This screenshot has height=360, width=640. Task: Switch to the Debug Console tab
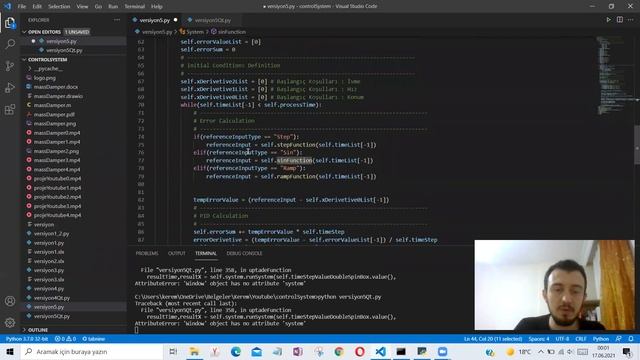(x=244, y=253)
